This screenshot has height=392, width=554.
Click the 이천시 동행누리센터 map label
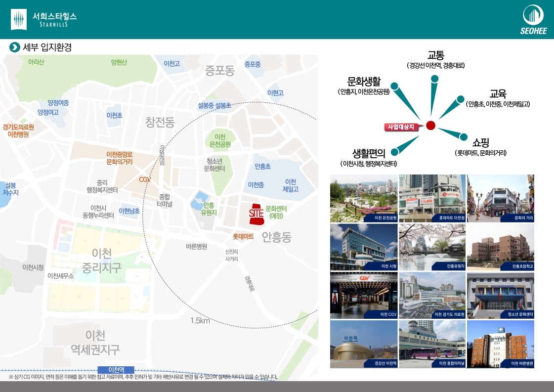[x=98, y=212]
